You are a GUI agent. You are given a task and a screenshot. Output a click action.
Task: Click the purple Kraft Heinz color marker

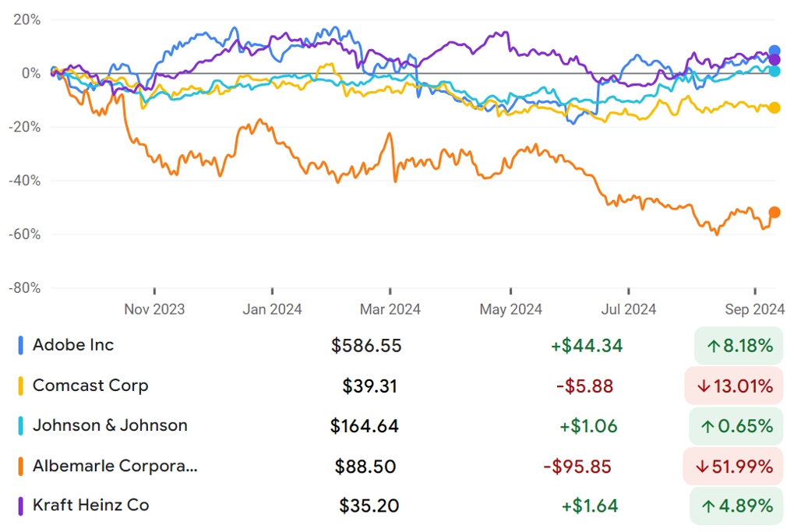point(20,506)
